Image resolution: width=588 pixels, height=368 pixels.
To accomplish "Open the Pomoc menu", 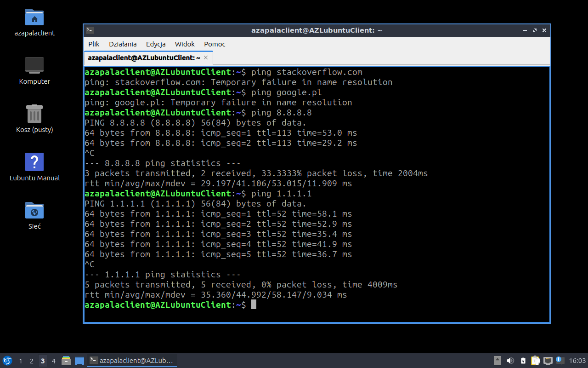I will coord(215,44).
